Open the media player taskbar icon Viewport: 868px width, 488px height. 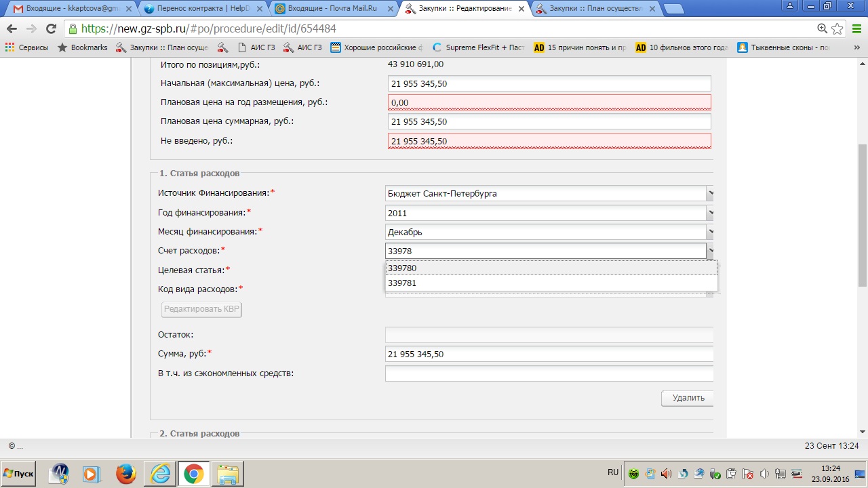pos(92,473)
